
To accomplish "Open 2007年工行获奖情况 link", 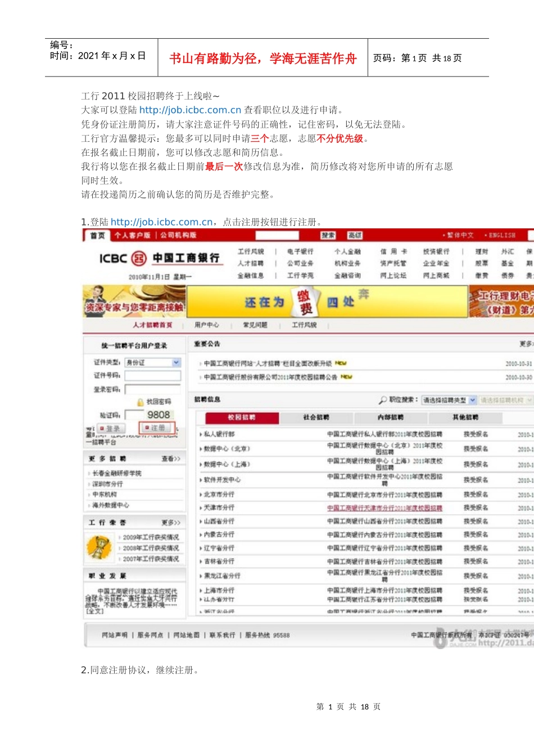I will click(151, 559).
